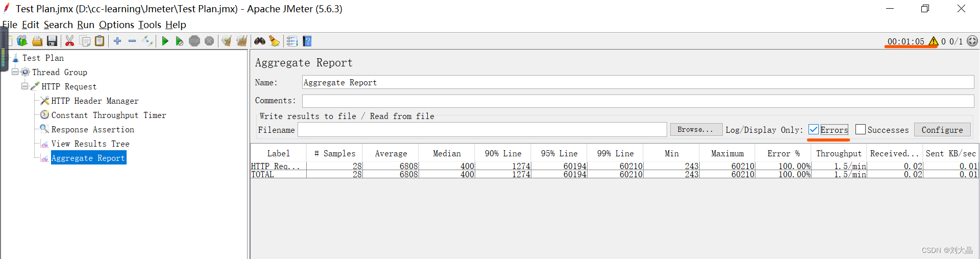Click the Sent KB/sec column header

click(950, 153)
